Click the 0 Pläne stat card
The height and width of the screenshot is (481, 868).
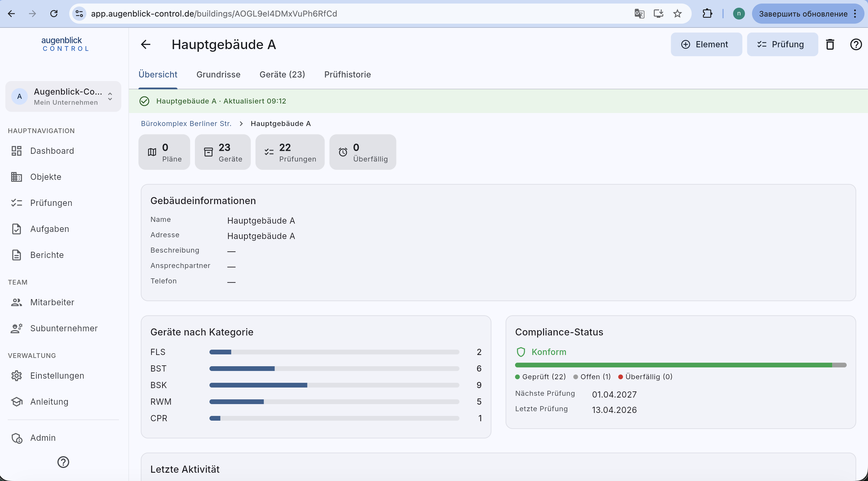pyautogui.click(x=164, y=152)
